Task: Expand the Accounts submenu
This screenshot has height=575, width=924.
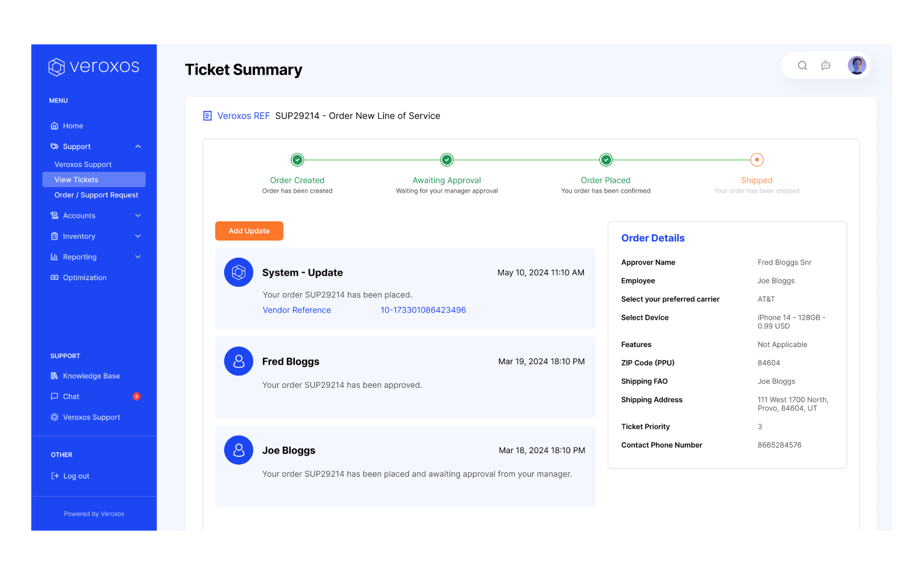Action: click(x=138, y=215)
